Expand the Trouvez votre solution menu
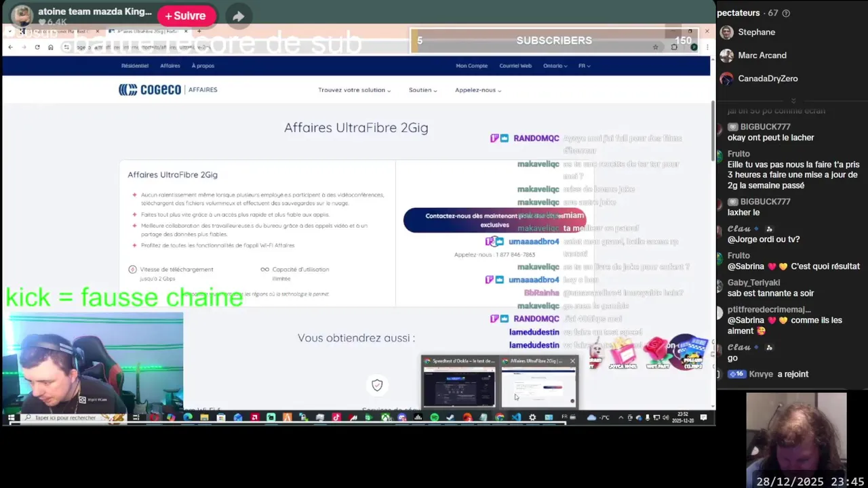868x488 pixels. tap(354, 89)
